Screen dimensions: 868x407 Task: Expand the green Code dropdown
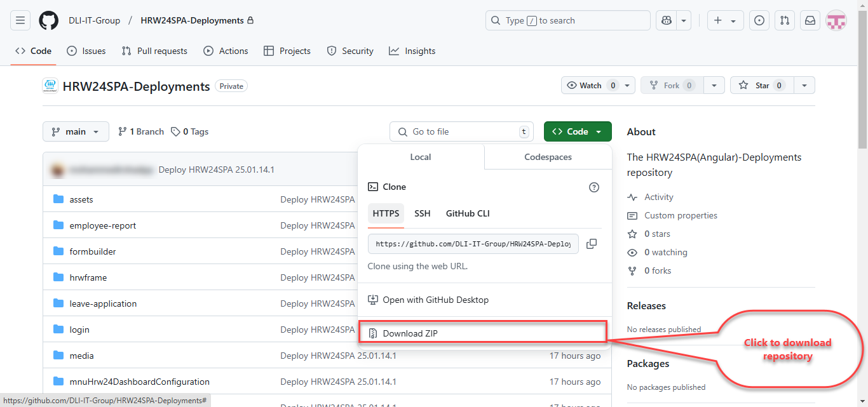(577, 131)
